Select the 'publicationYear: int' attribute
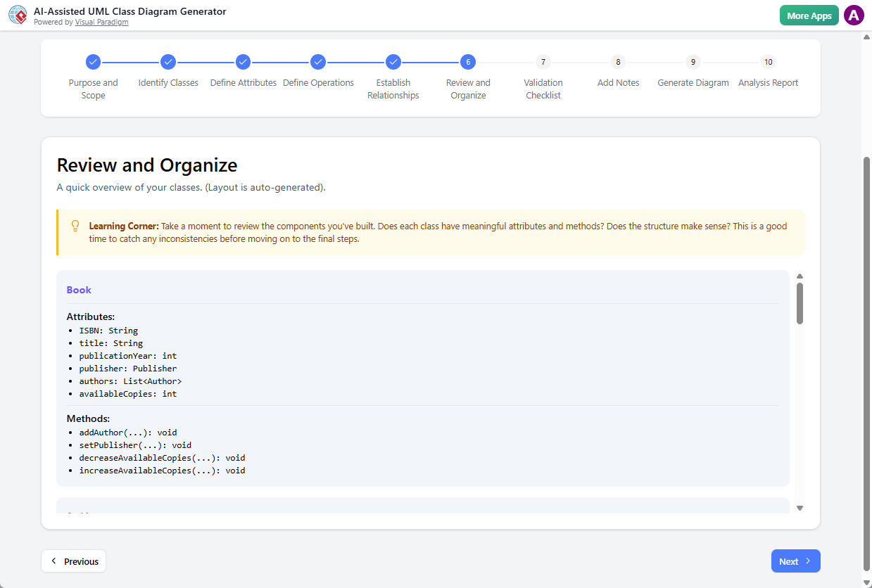The height and width of the screenshot is (588, 872). [x=128, y=356]
